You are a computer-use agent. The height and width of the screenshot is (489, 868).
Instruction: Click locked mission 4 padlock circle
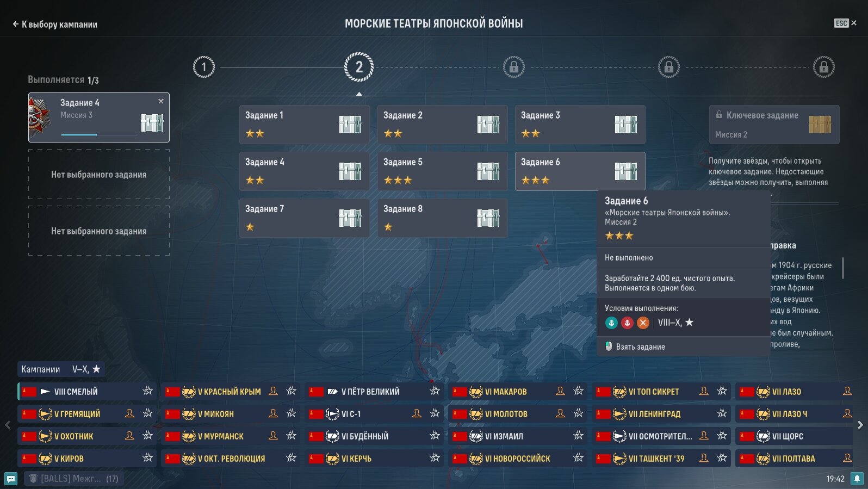pyautogui.click(x=669, y=67)
